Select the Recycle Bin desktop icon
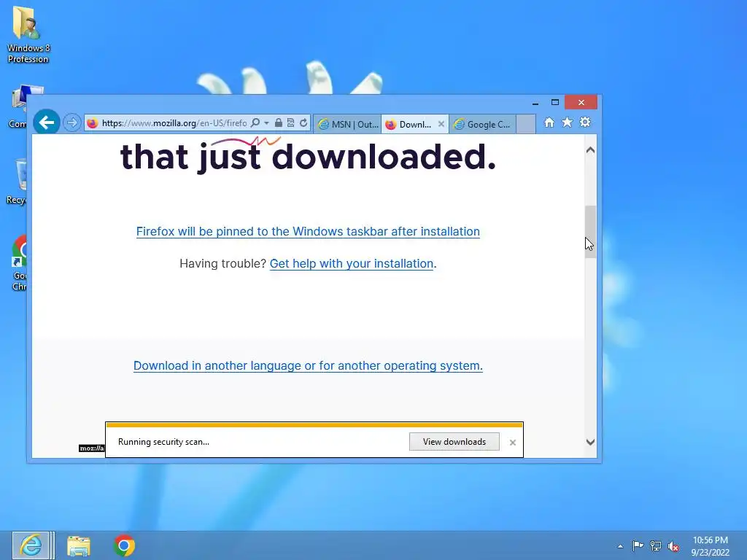The image size is (747, 560). coord(18,182)
